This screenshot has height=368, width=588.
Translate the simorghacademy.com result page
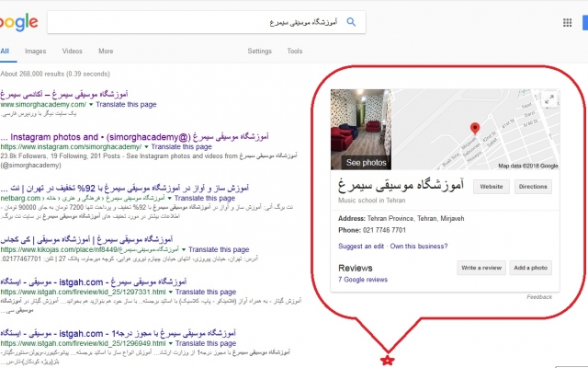coord(126,104)
